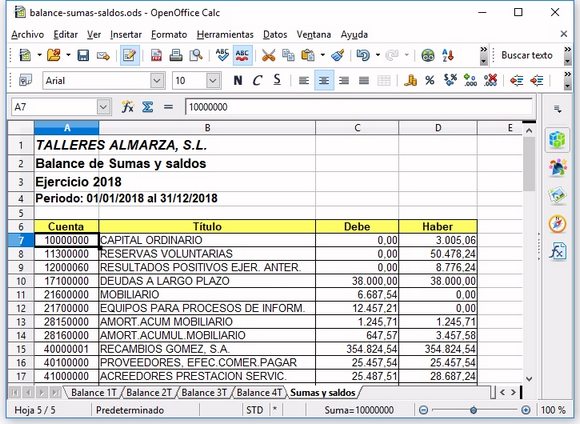Click the send document by email icon

point(103,55)
